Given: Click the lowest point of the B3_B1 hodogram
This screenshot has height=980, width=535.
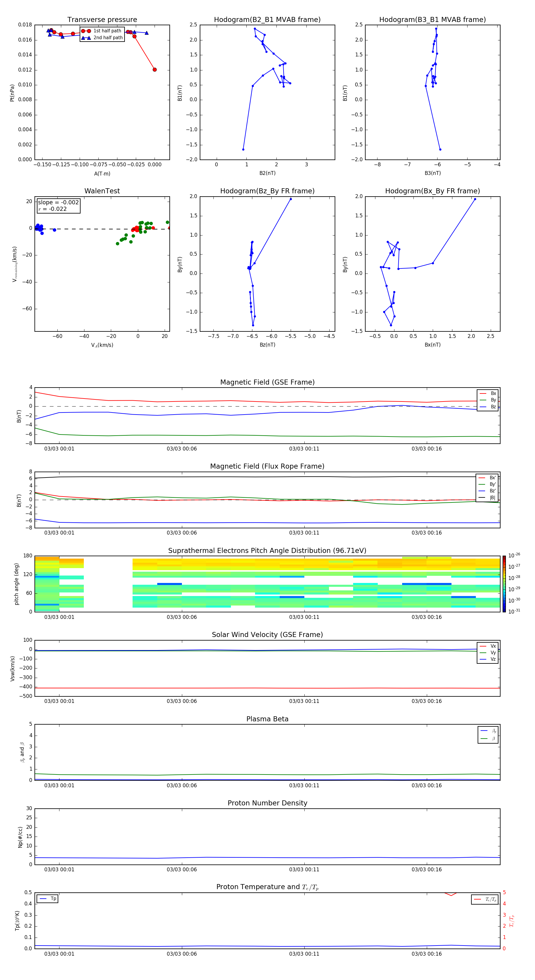Looking at the screenshot, I should pyautogui.click(x=440, y=149).
